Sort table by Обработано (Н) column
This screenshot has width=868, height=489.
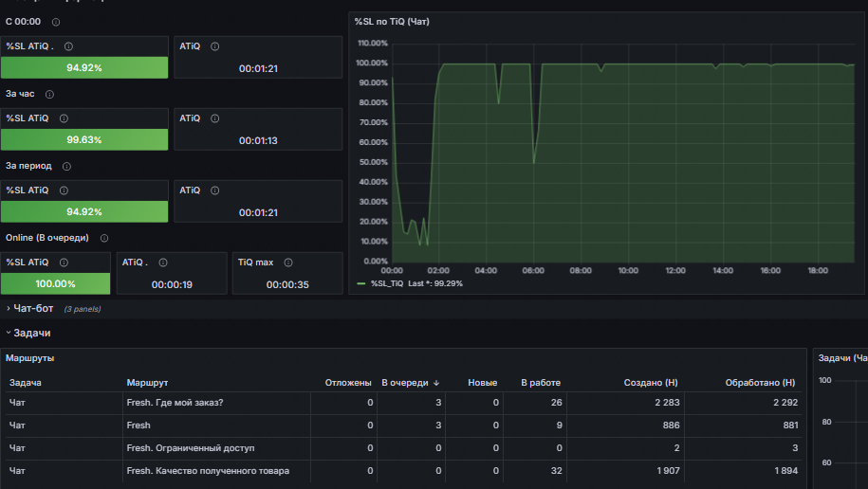point(760,383)
